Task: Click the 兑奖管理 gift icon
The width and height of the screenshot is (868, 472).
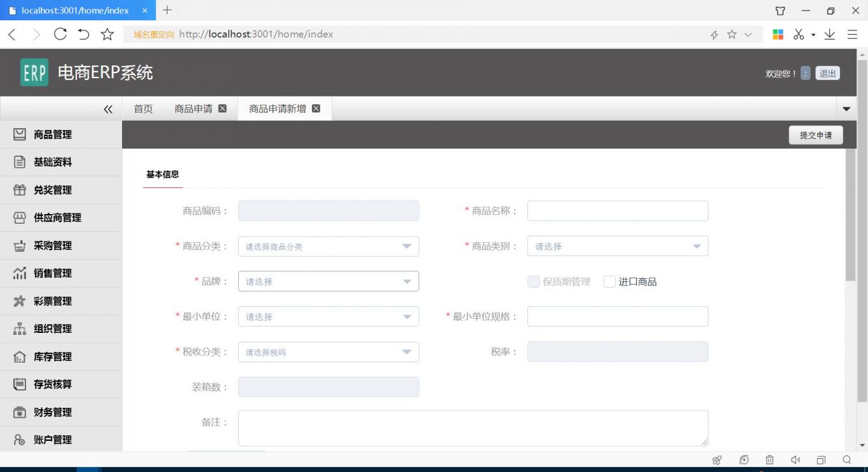Action: point(20,190)
